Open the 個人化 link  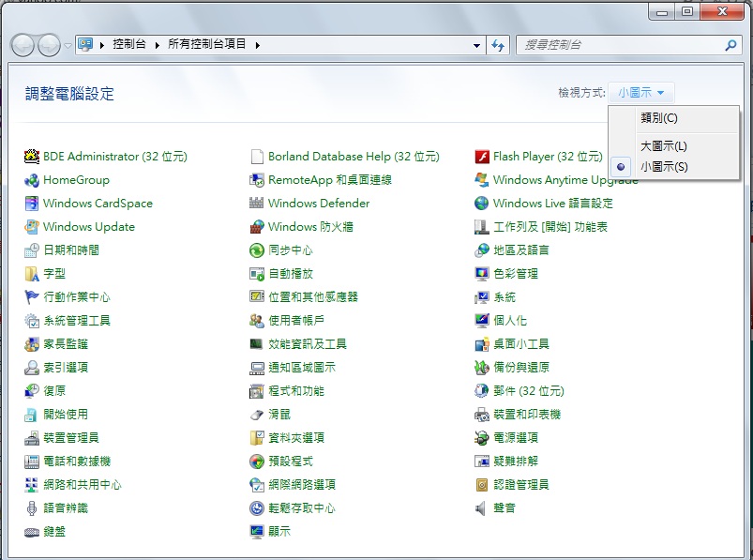coord(510,321)
